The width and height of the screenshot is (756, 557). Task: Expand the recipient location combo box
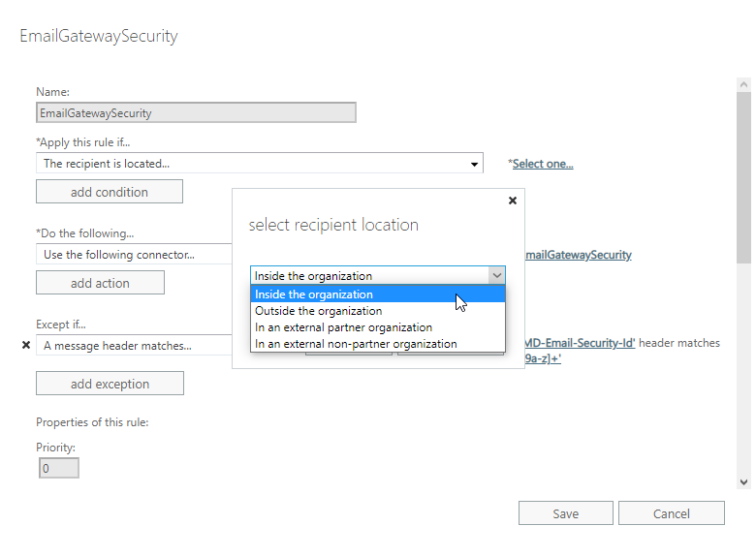point(496,276)
